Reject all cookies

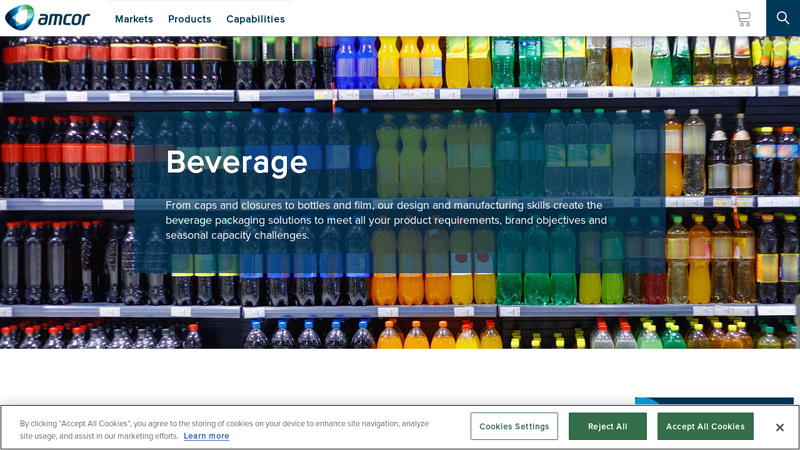607,426
